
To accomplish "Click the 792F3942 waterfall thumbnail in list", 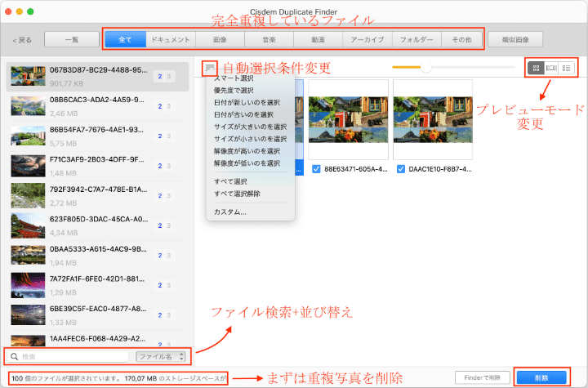I will click(x=28, y=195).
